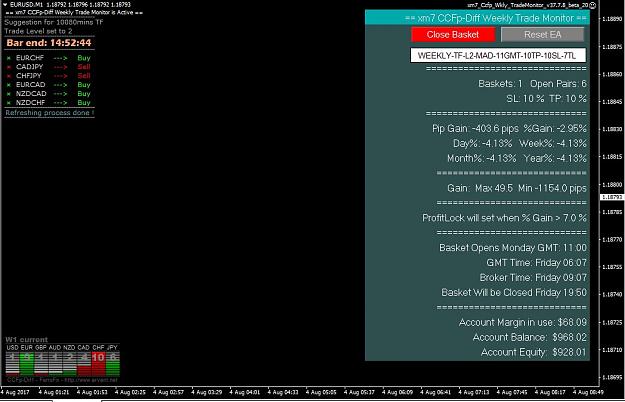The image size is (625, 402).
Task: Click the NZD currency strength bar
Action: (x=70, y=364)
